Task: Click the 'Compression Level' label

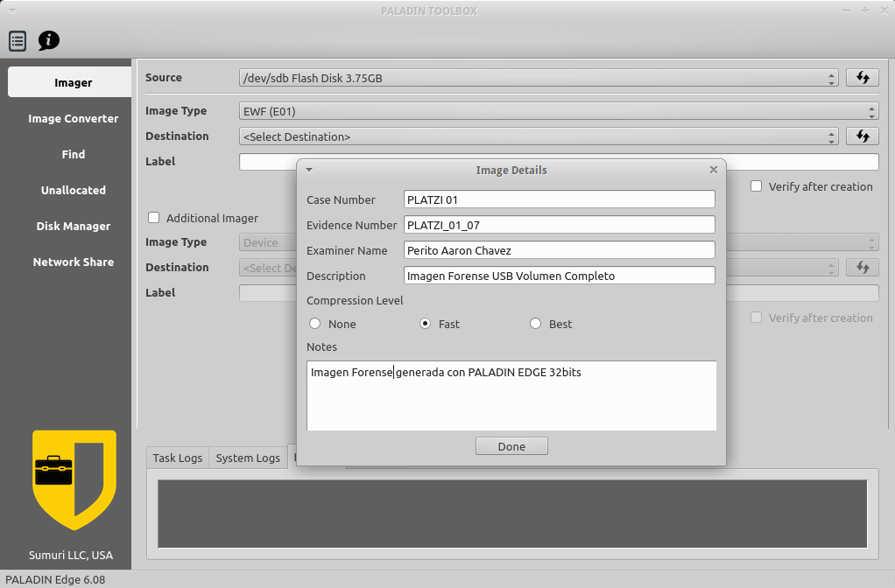Action: (x=355, y=300)
